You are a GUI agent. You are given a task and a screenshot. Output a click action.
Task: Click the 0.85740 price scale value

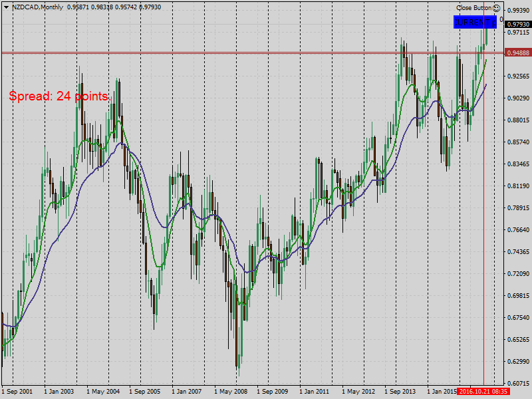coord(518,142)
